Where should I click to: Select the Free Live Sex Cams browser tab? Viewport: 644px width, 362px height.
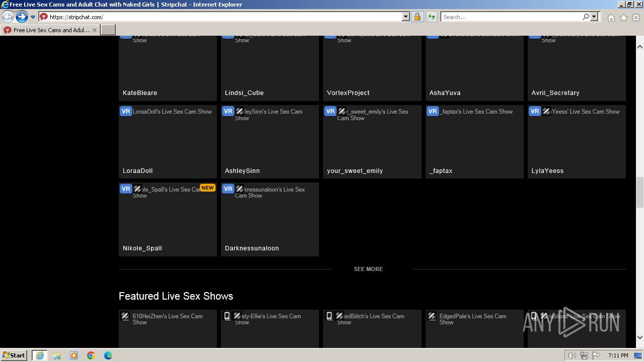(x=50, y=30)
